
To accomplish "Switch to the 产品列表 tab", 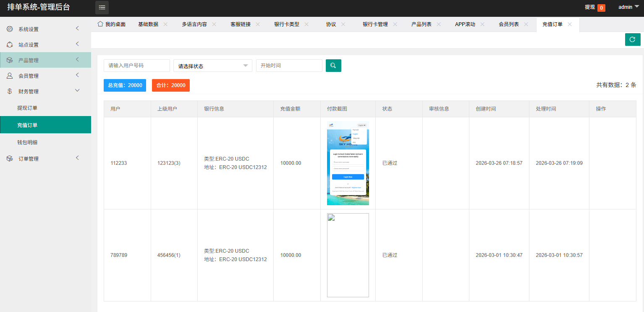I will [421, 24].
